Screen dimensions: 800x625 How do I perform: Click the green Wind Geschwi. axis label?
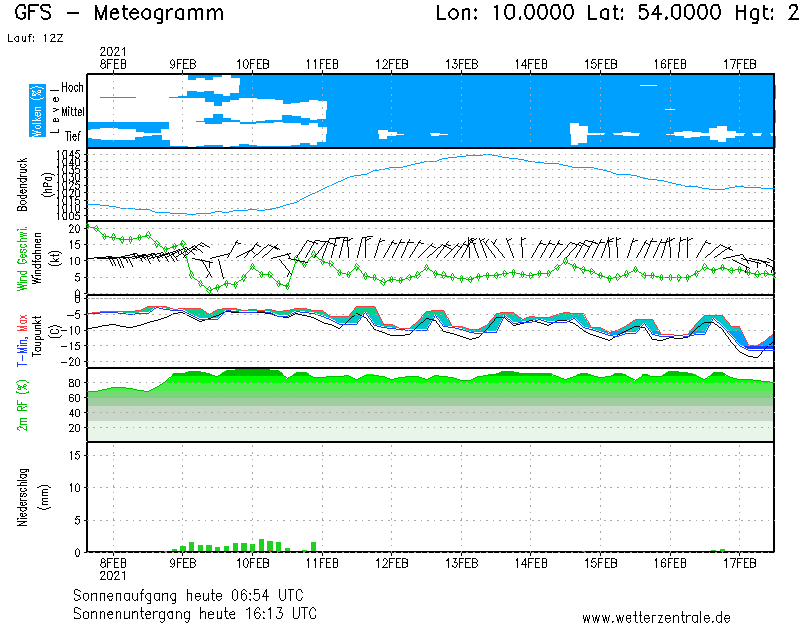[20, 256]
